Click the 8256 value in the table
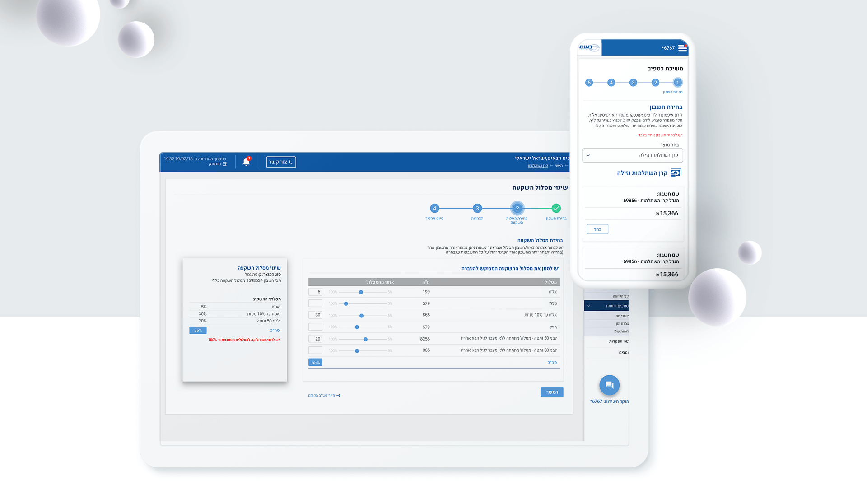Viewport: 867px width, 504px height. pyautogui.click(x=425, y=339)
